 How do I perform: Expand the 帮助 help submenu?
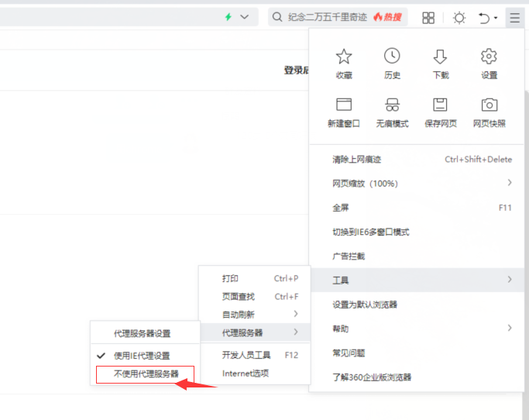[x=417, y=329]
